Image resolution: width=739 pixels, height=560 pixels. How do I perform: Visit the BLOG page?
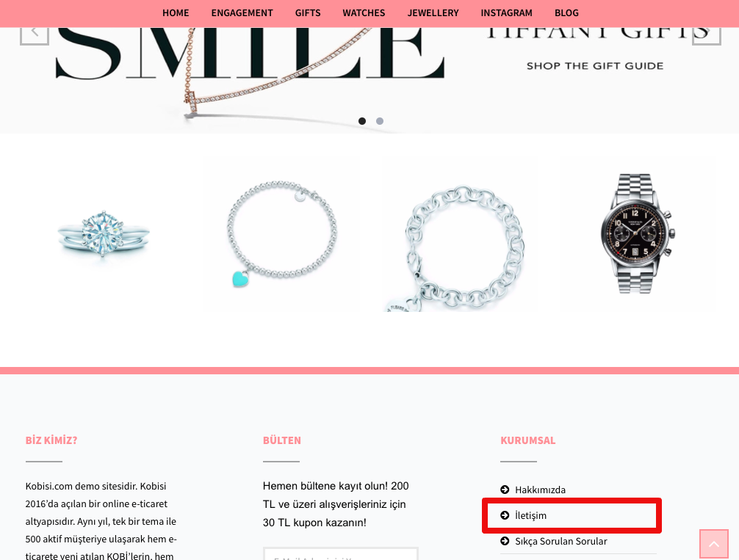coord(566,12)
